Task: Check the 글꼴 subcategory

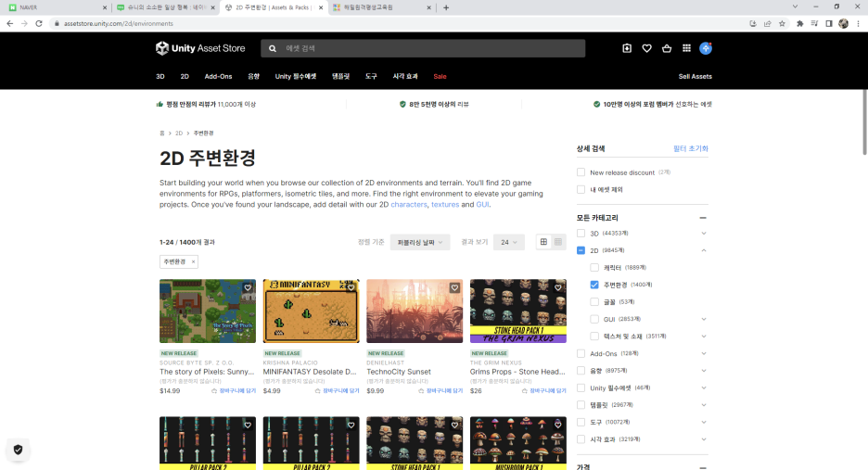Action: pos(594,301)
